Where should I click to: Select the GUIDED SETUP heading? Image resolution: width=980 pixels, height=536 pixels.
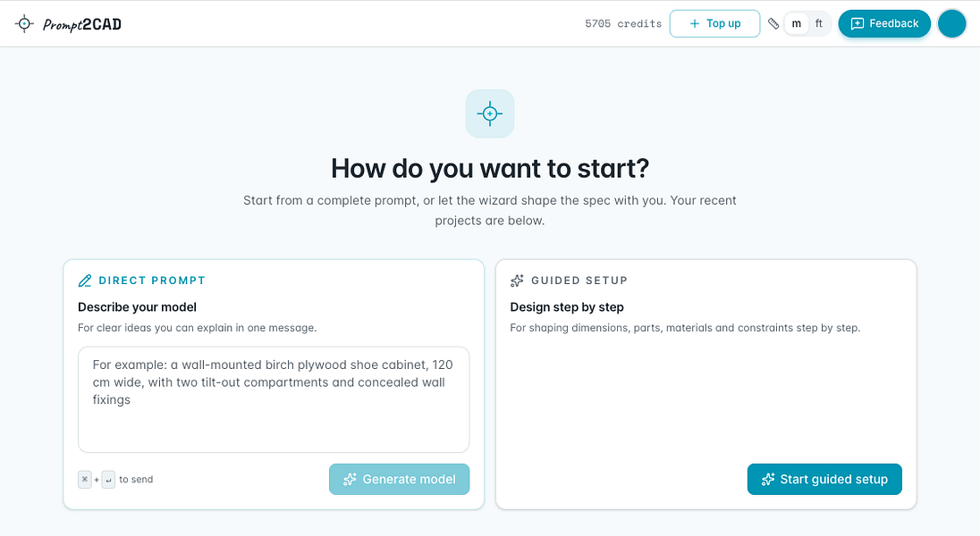pos(579,281)
